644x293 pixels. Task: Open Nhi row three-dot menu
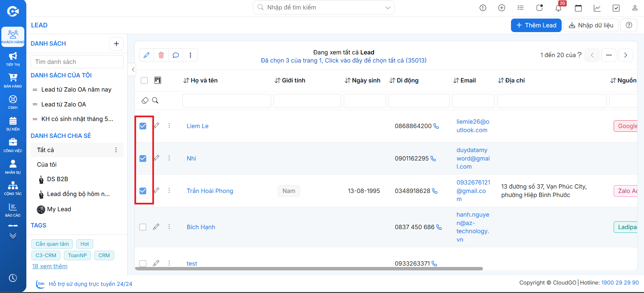pos(169,158)
